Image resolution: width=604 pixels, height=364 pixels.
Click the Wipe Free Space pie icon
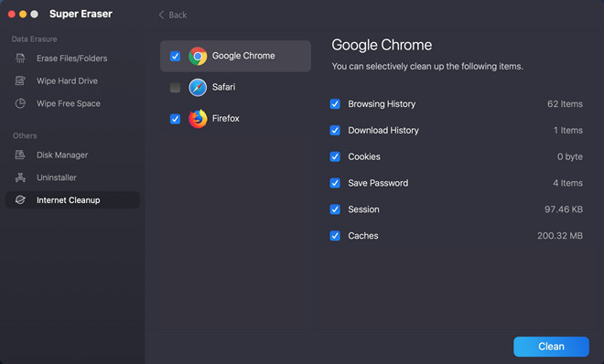20,103
